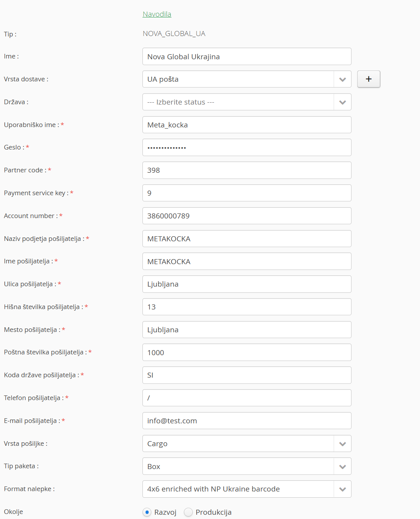This screenshot has width=420, height=519.
Task: Click the Mesto pošiljatelja input field
Action: [x=247, y=330]
